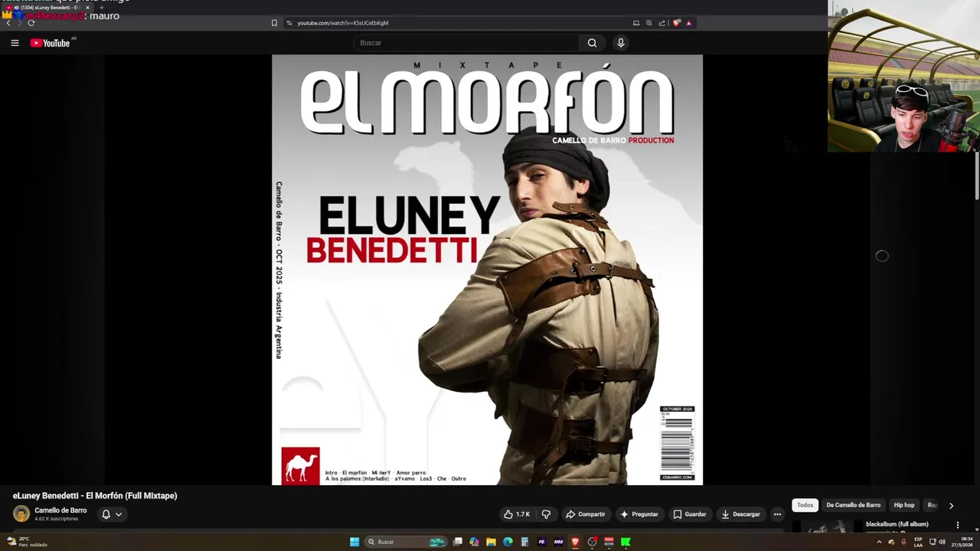Open the browser zoom magnifier icon

pyautogui.click(x=648, y=23)
